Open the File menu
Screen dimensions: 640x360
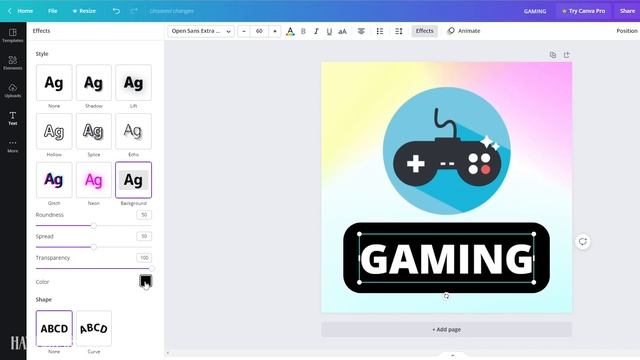53,11
